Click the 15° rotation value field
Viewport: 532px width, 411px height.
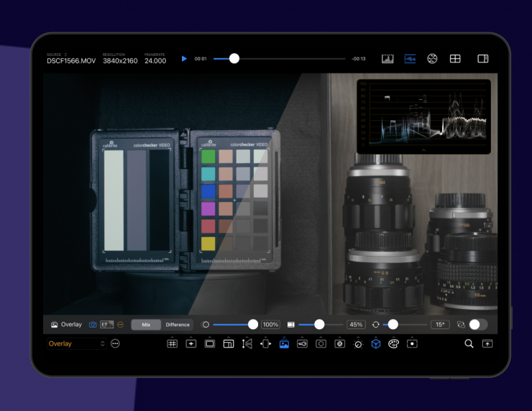pyautogui.click(x=440, y=325)
